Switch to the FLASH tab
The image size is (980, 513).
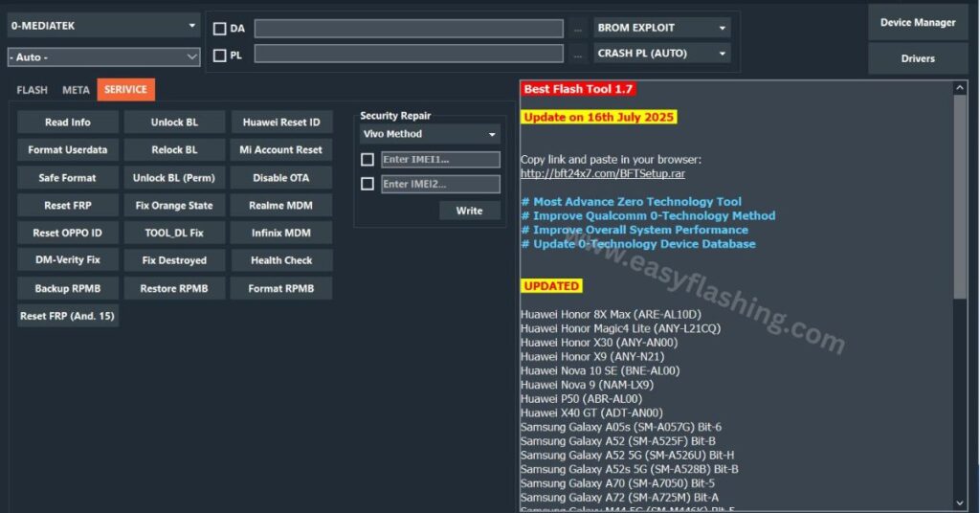click(32, 90)
